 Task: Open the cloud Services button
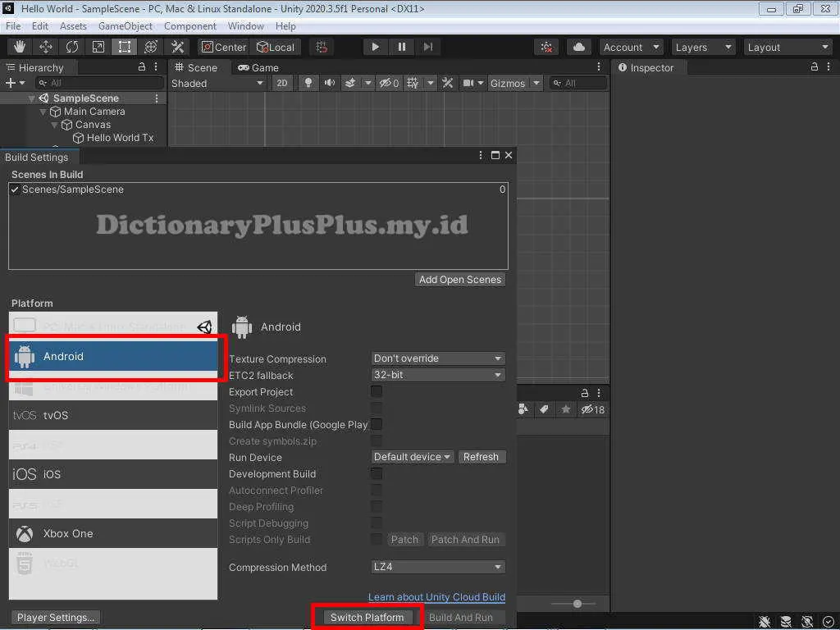point(578,47)
